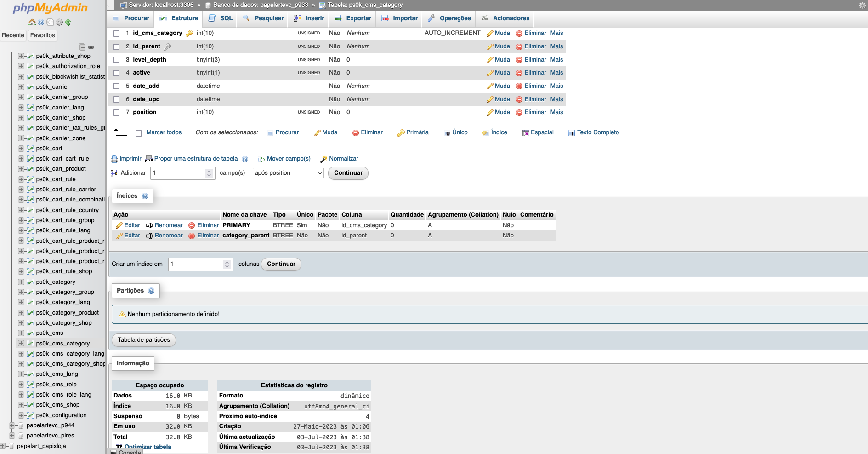This screenshot has height=454, width=868.
Task: Expand the papelartevc_pires database
Action: pos(11,436)
